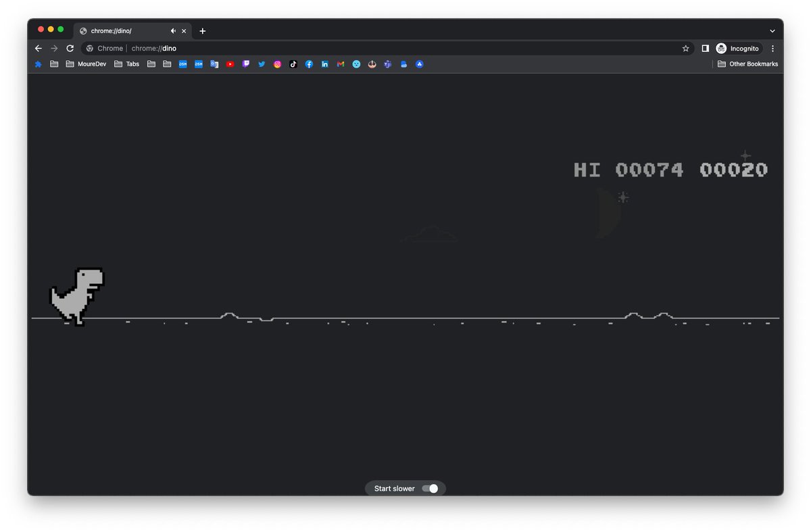The height and width of the screenshot is (532, 811).
Task: Open the Chrome three-dot menu
Action: click(x=772, y=49)
